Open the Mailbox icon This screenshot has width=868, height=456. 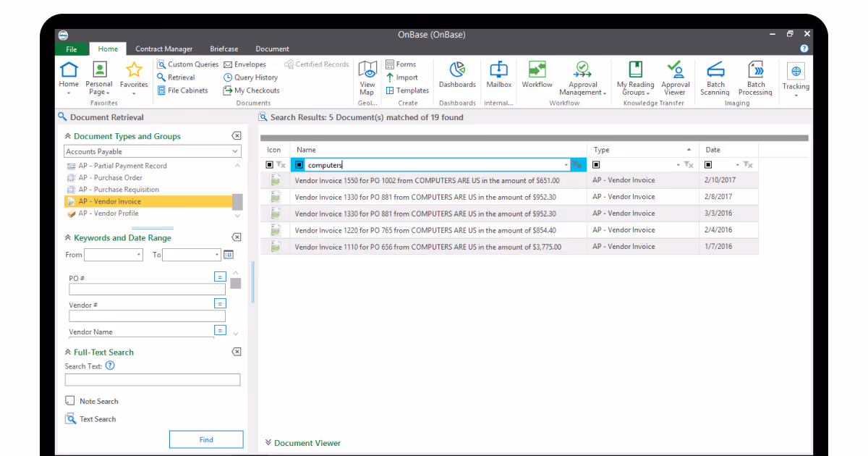pos(498,69)
